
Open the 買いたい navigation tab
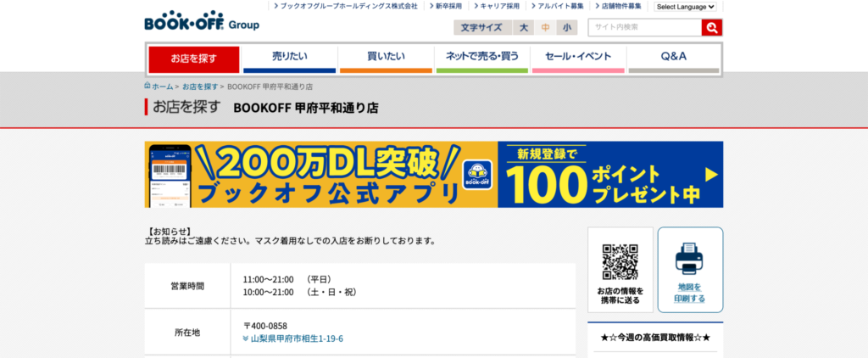(x=386, y=59)
